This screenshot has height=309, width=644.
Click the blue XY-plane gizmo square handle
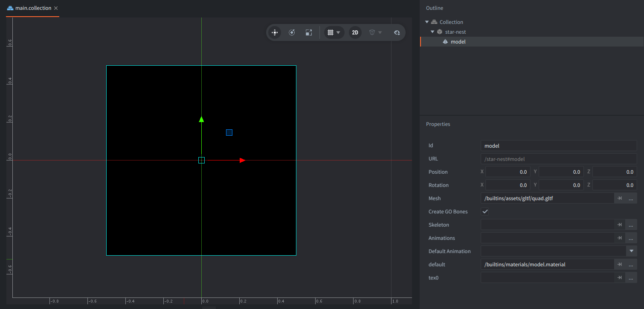point(229,133)
